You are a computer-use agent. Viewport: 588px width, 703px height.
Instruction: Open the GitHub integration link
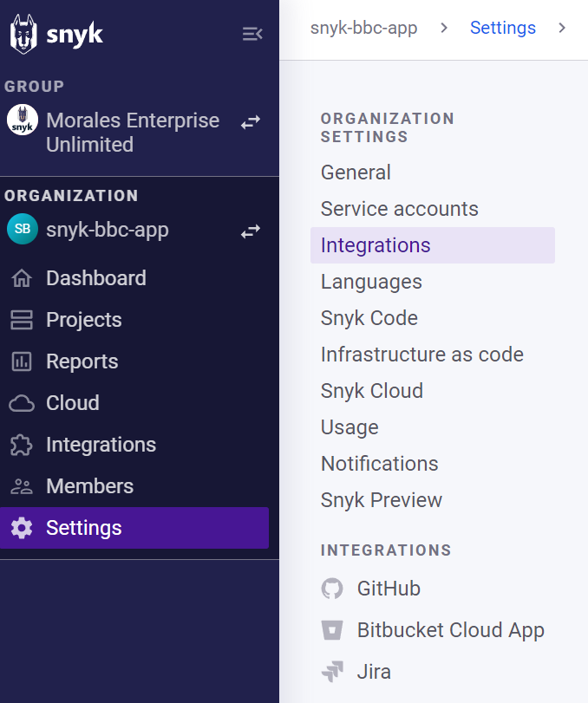pos(389,589)
